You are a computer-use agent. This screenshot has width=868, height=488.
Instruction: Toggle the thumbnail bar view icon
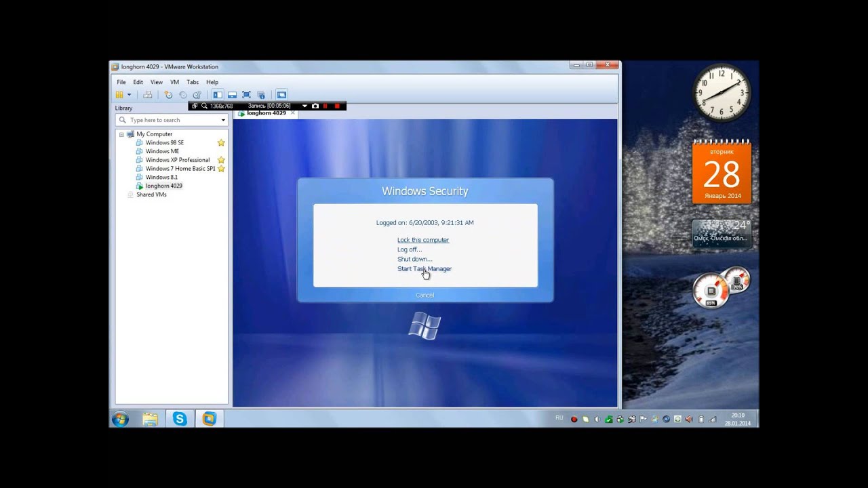coord(232,95)
